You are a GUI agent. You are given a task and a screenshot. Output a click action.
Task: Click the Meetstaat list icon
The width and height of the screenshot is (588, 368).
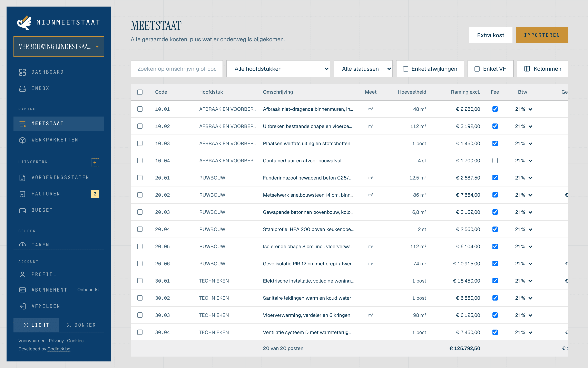click(x=22, y=124)
